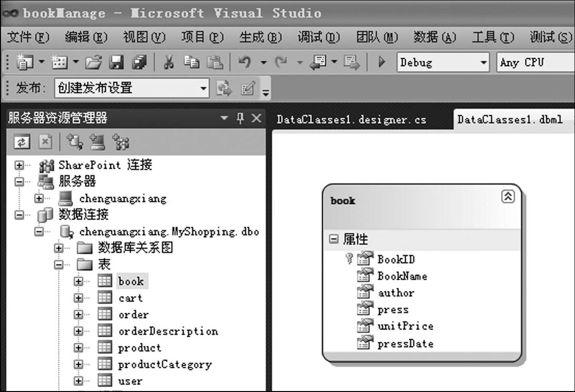Collapse the properties section of book entity
This screenshot has height=392, width=575.
click(334, 239)
